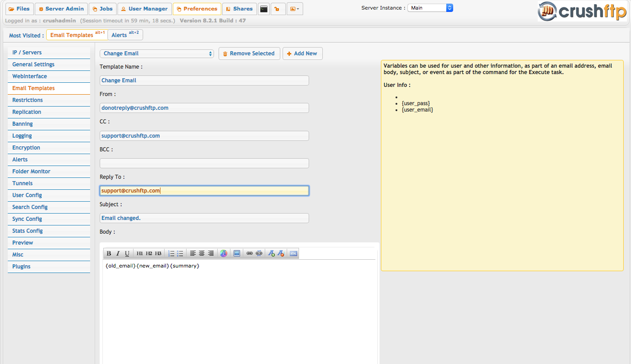Remove the selected email template
The width and height of the screenshot is (631, 364).
(x=249, y=54)
